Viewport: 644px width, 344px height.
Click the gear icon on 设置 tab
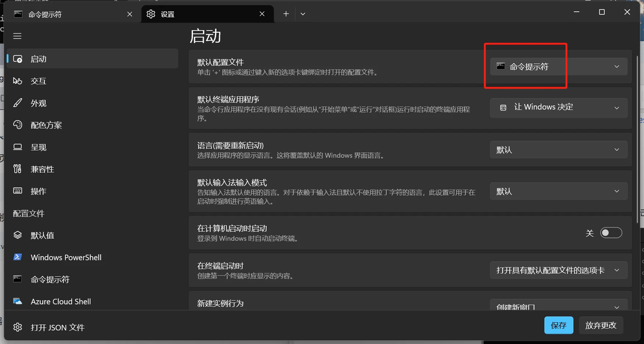click(151, 14)
